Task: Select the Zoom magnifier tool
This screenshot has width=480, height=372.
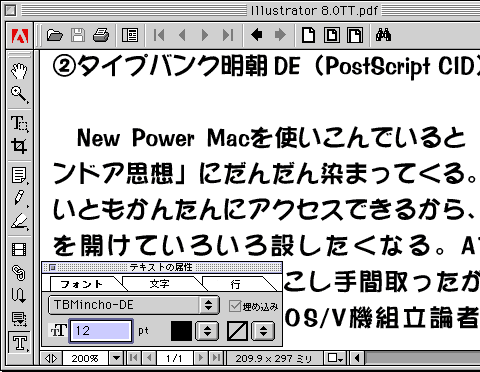Action: 19,95
